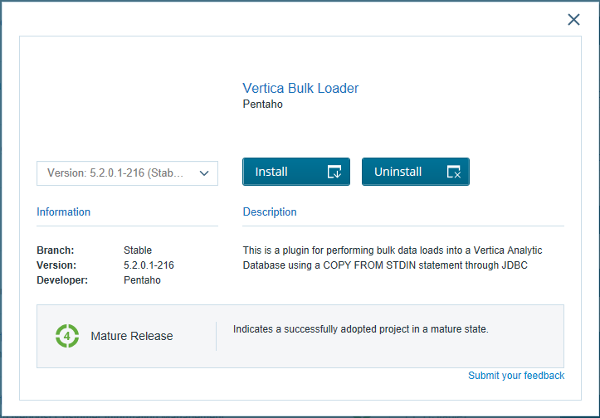
Task: Click the version dropdown chevron arrow
Action: pos(204,173)
